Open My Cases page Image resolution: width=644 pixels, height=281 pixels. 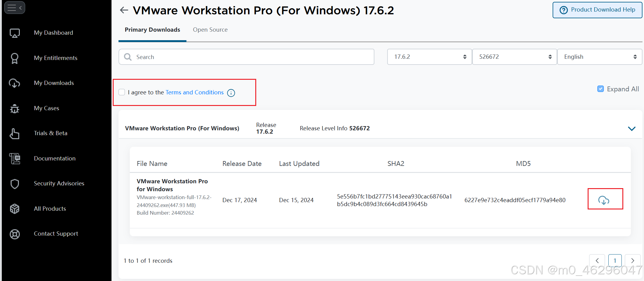(47, 108)
